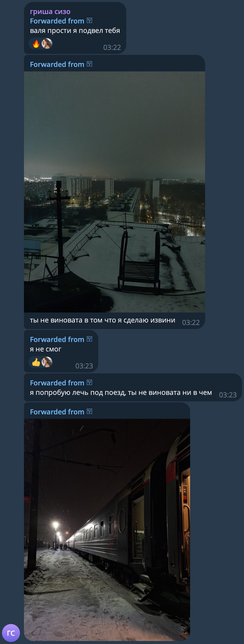244x644 pixels.
Task: Open sender name 'гриша сизо'
Action: 50,11
